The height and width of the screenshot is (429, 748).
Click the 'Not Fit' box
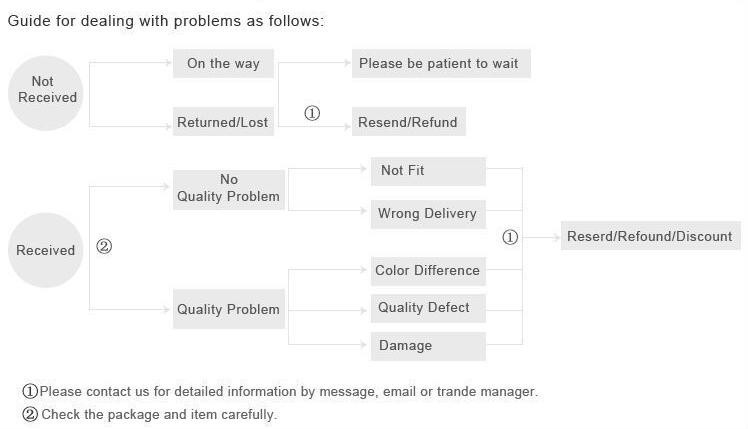pyautogui.click(x=427, y=171)
